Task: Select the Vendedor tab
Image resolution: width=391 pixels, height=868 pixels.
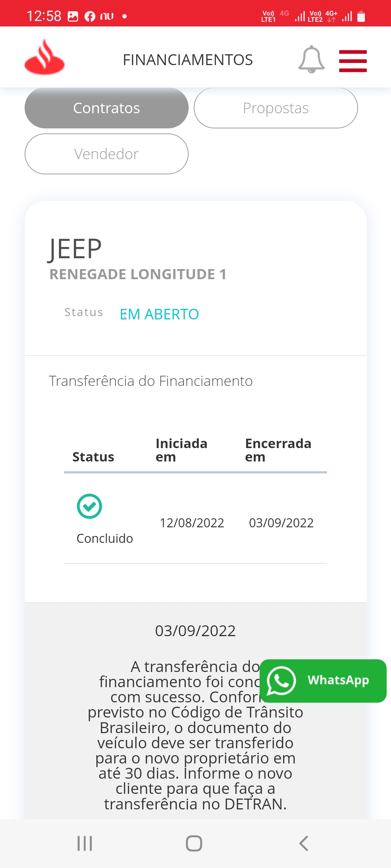Action: coord(106,154)
